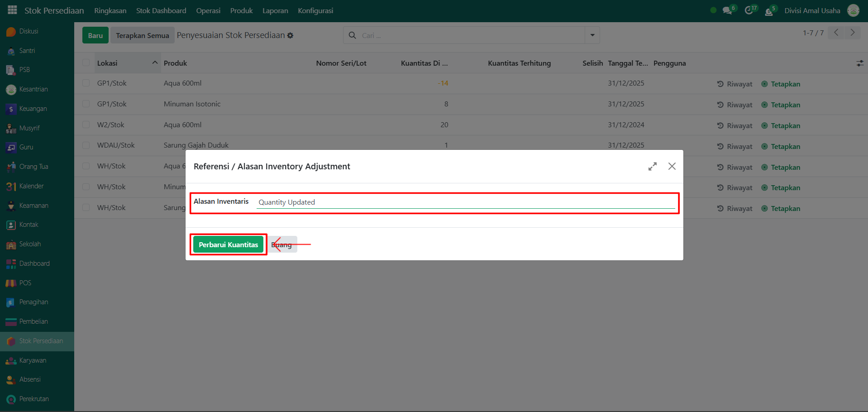Open the Konfigurasi menu
The image size is (868, 412).
pos(315,10)
